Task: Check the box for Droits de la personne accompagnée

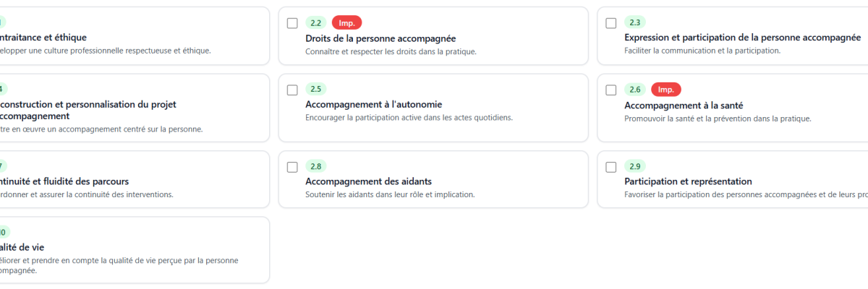Action: (x=292, y=23)
